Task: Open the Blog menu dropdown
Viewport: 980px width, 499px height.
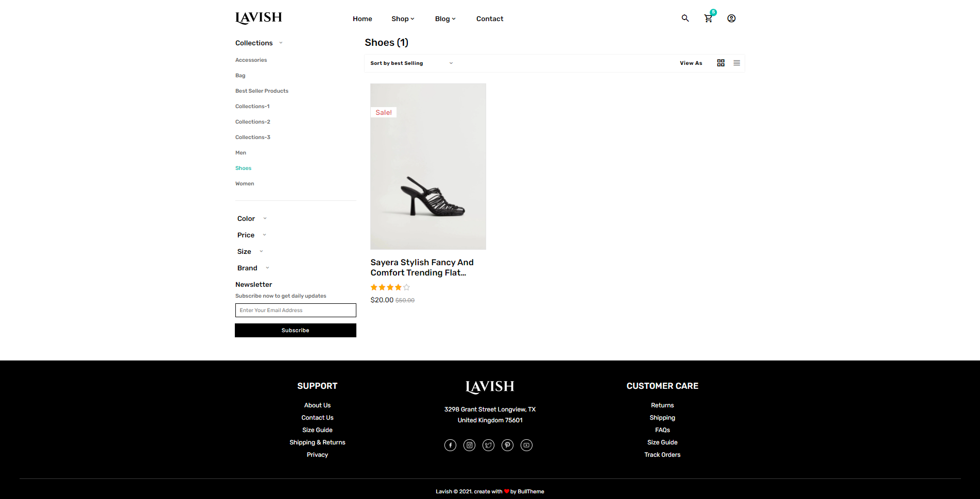Action: pyautogui.click(x=445, y=19)
